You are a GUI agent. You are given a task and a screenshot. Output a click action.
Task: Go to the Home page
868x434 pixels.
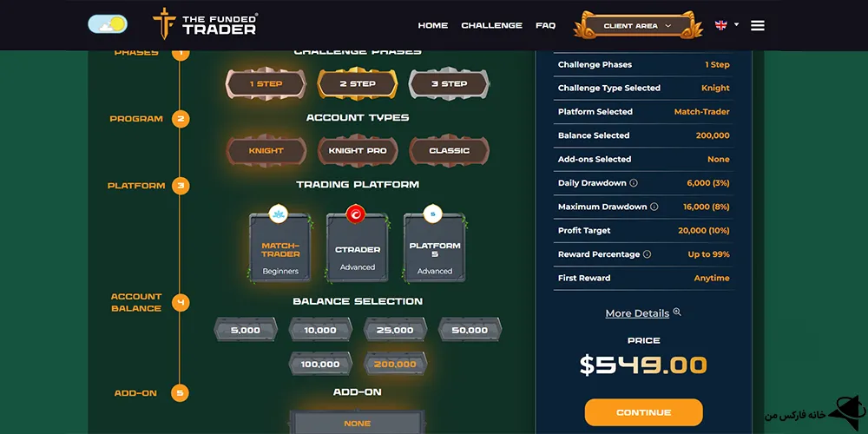pyautogui.click(x=433, y=25)
